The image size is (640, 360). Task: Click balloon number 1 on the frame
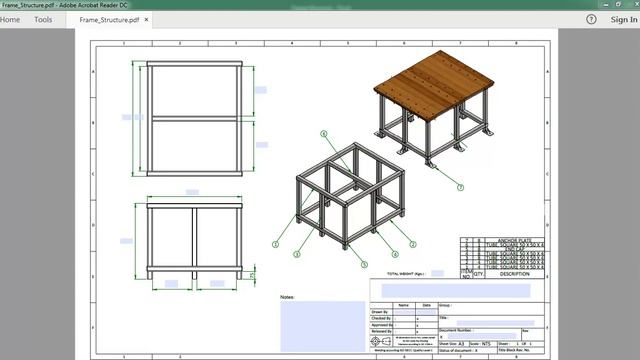point(275,244)
